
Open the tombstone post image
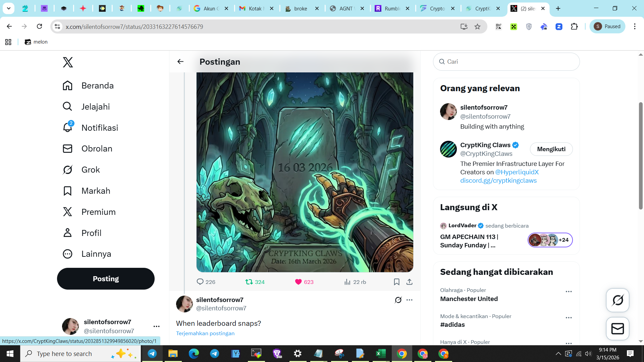pos(305,172)
